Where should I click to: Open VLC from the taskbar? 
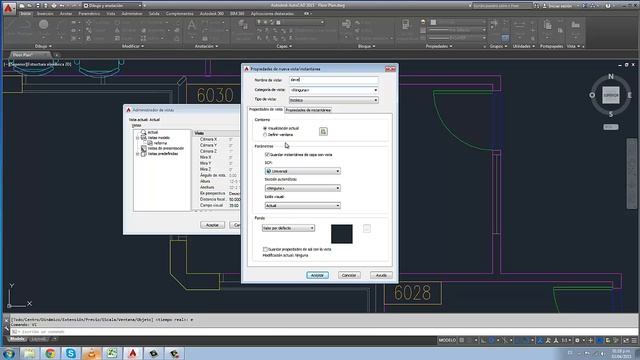[x=91, y=353]
